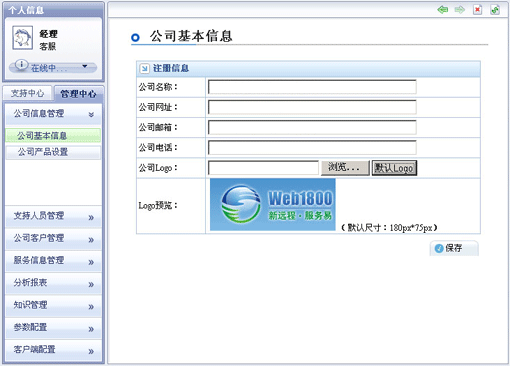510x366 pixels.
Task: Click the green forward arrow icon
Action: (460, 10)
